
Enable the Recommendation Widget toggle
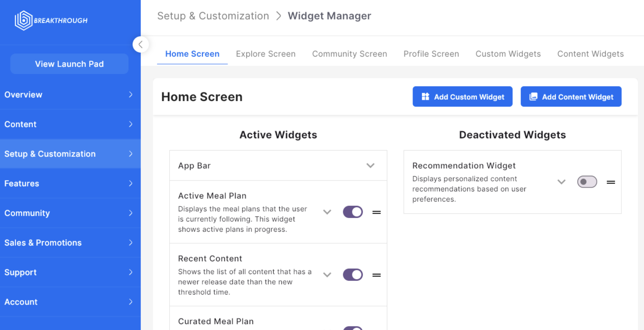click(587, 182)
